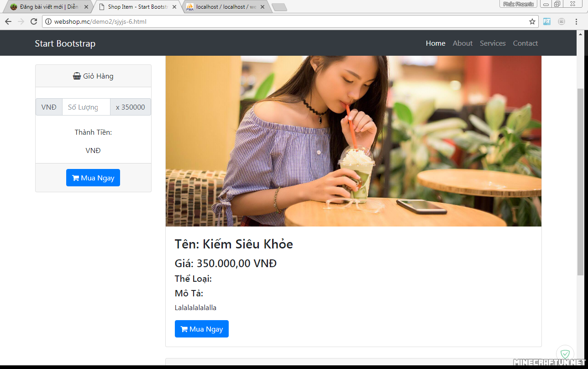Switch to the 'Shop Item - Start Bootstrap' tab
The width and height of the screenshot is (588, 369).
pyautogui.click(x=137, y=7)
